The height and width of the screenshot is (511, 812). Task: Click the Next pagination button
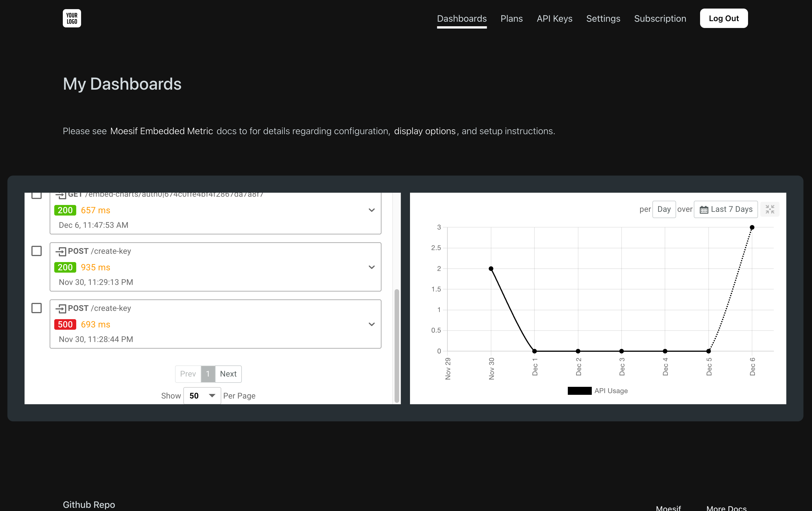pos(228,374)
